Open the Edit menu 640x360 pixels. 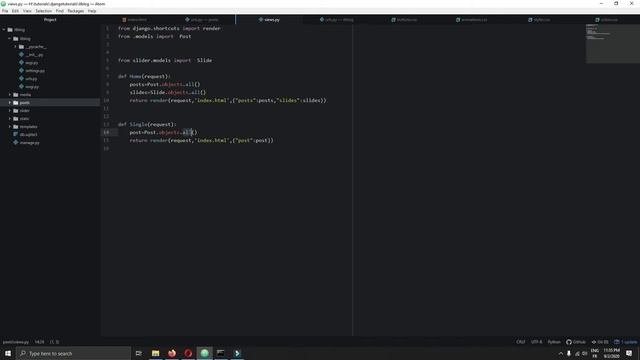(16, 11)
